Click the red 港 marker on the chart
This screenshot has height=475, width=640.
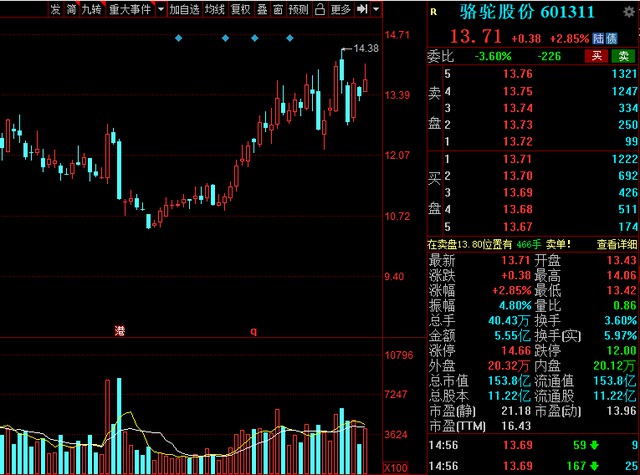[119, 330]
